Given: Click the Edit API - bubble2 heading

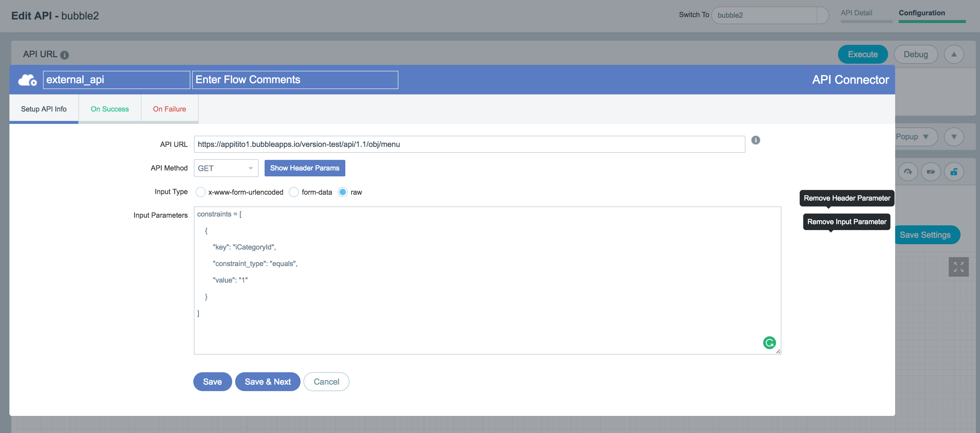Looking at the screenshot, I should click(x=55, y=16).
